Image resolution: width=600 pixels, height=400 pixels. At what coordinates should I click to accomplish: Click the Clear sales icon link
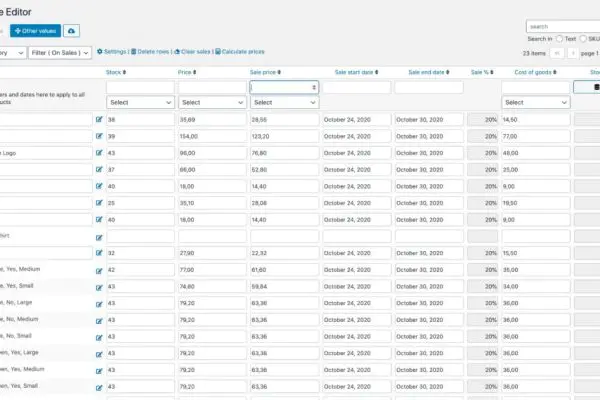(x=177, y=51)
